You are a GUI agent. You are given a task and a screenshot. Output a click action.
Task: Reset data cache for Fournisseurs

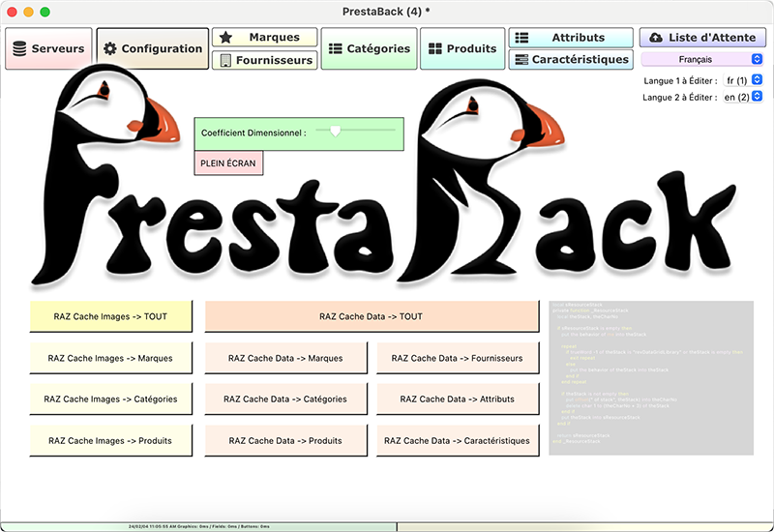[x=457, y=358]
